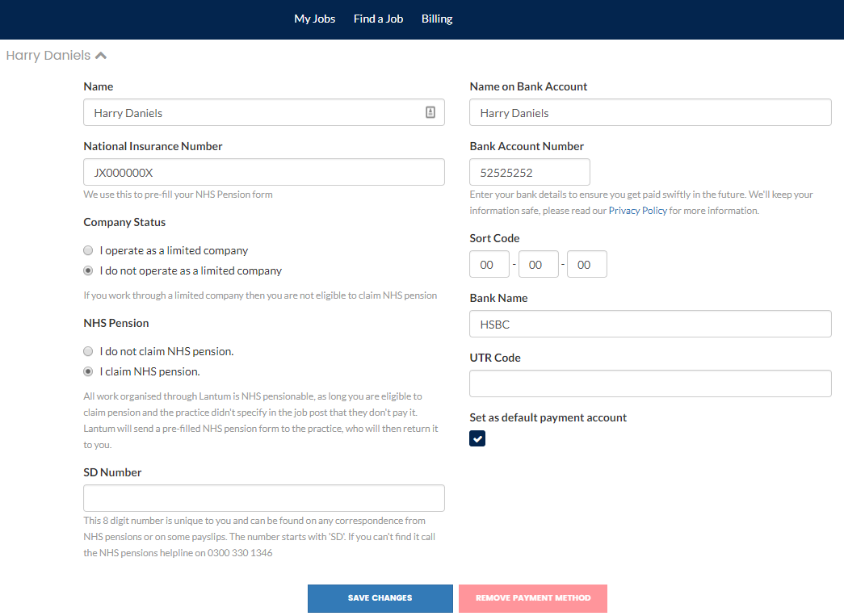This screenshot has width=844, height=616.
Task: Select the first Sort Code box
Action: pos(489,264)
